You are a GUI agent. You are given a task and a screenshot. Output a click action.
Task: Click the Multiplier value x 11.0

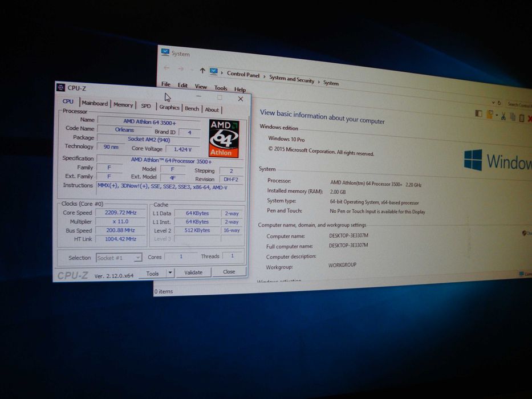(120, 222)
